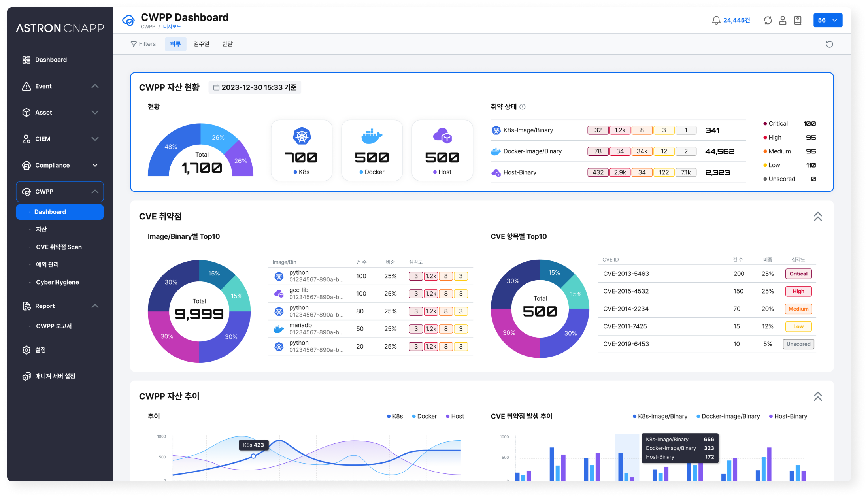Open Cyber Hygiene menu item
The width and height of the screenshot is (868, 498).
58,282
